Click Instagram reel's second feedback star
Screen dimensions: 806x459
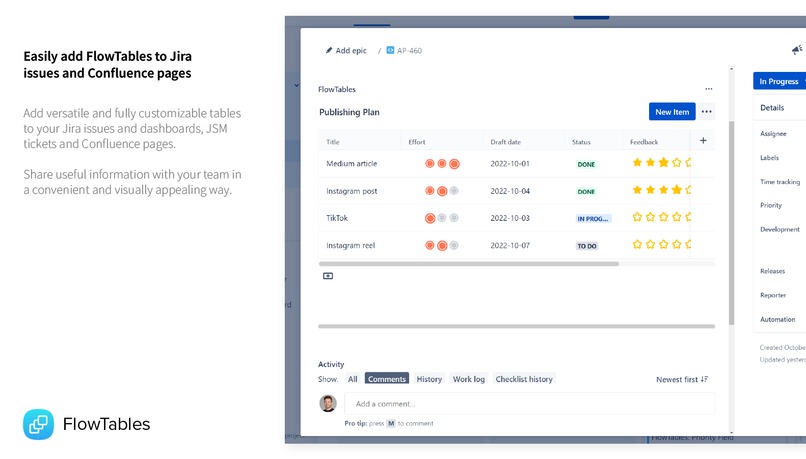pos(650,244)
